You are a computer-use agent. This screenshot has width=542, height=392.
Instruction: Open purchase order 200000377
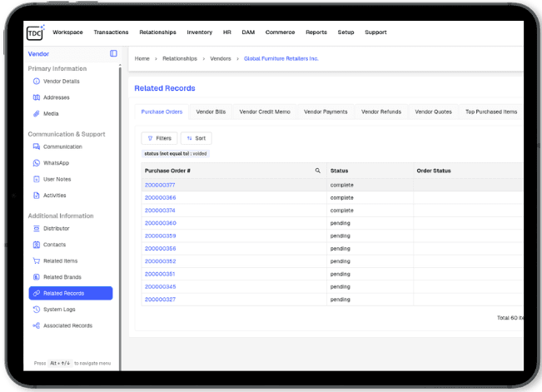pos(160,185)
